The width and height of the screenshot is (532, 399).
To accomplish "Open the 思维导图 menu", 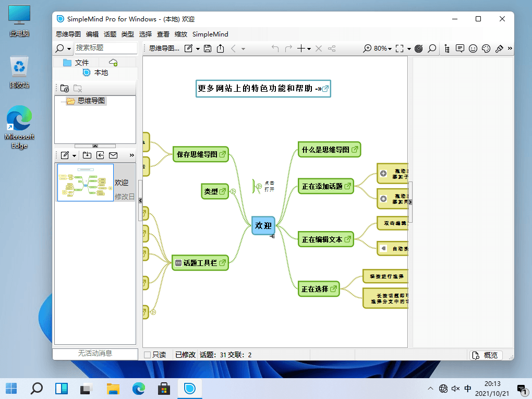I will point(68,34).
